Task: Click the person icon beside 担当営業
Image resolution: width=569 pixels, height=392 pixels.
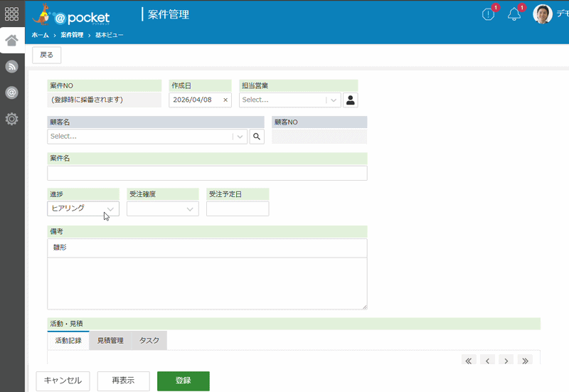Action: [350, 100]
